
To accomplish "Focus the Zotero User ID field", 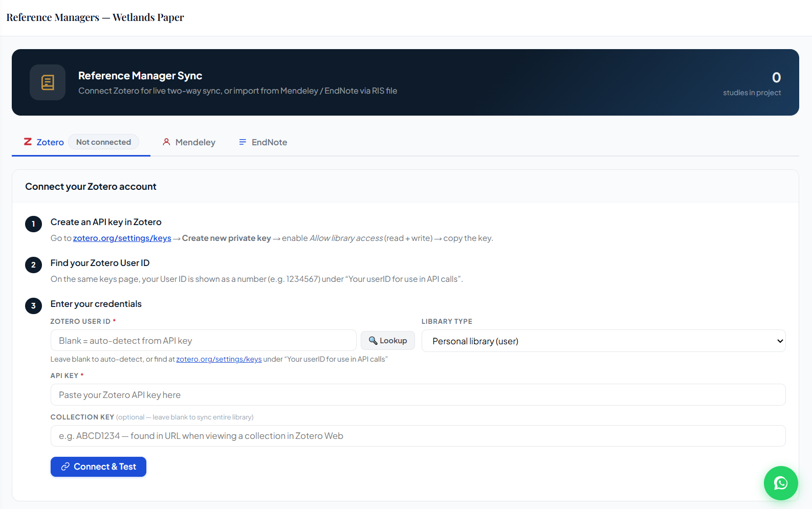I will (x=204, y=341).
